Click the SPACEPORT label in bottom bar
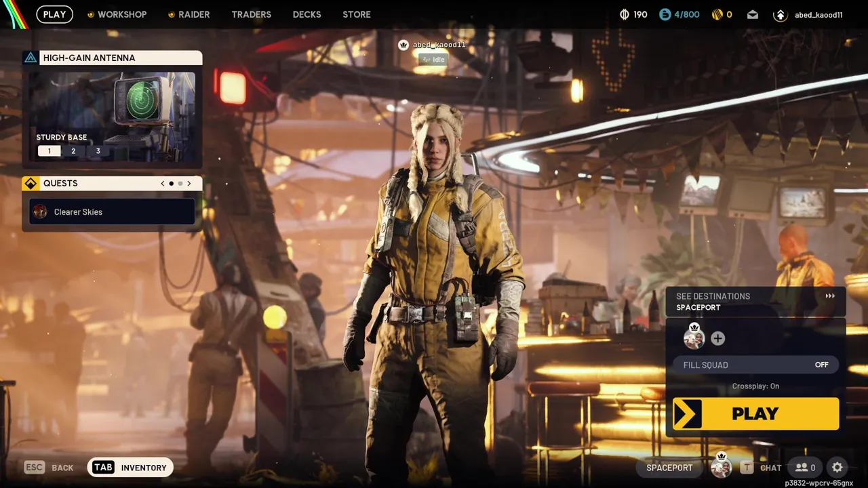 tap(669, 468)
